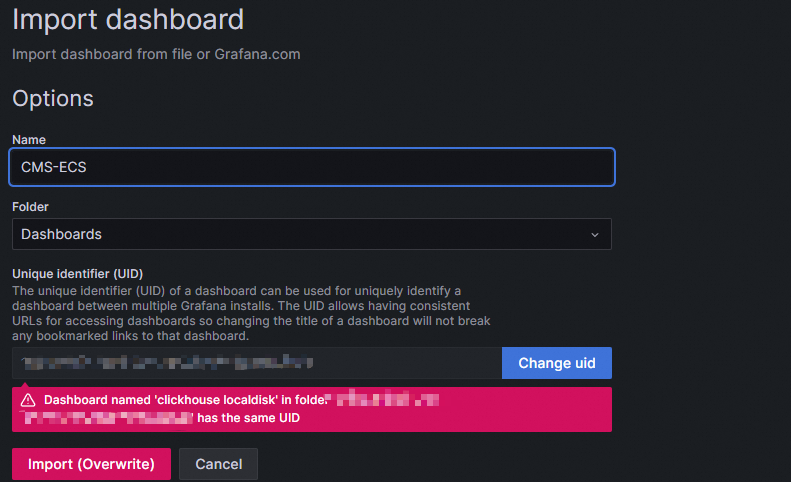Click the UID description paragraph text

[x=250, y=313]
